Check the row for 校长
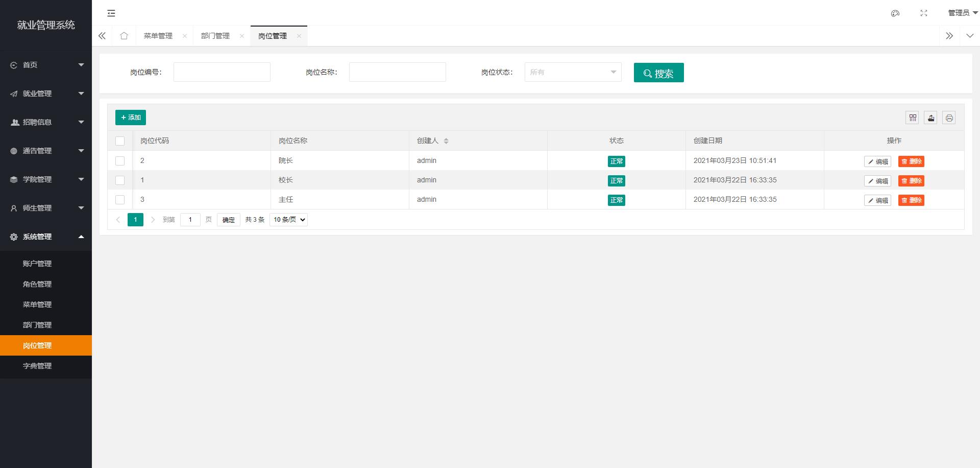 pos(120,180)
